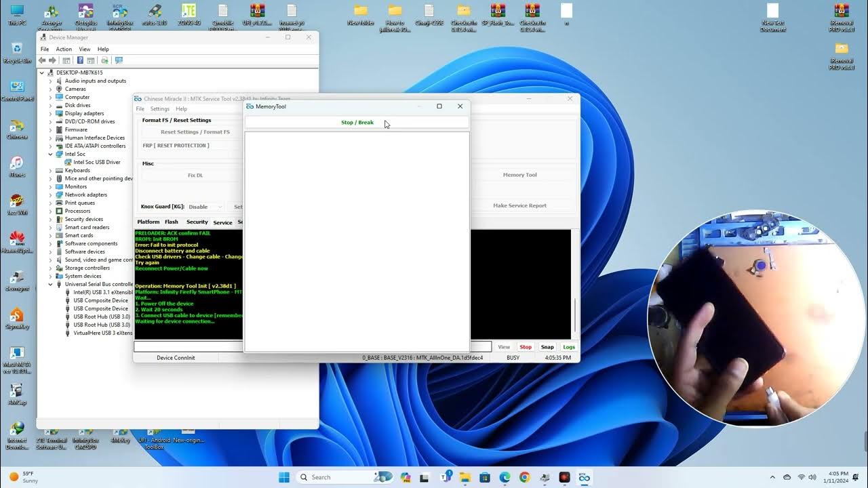Open Microsoft Edge from taskbar
The height and width of the screenshot is (488, 868).
(505, 477)
